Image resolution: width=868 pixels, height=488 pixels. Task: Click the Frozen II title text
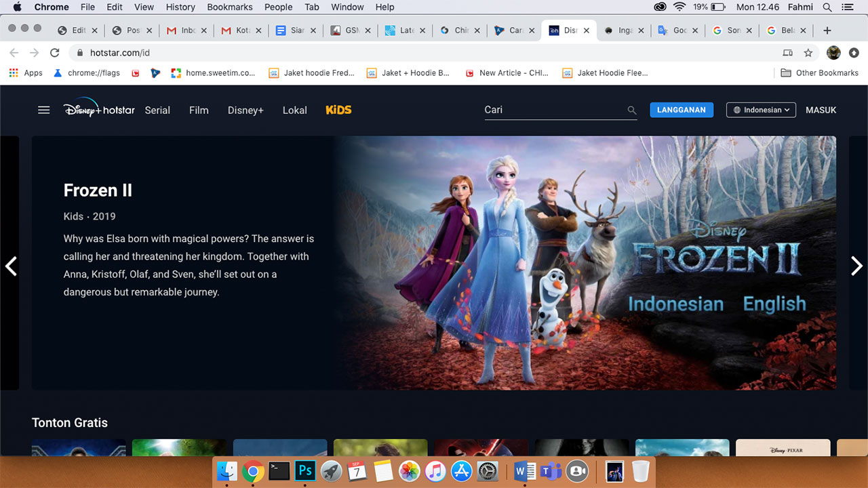(x=98, y=190)
